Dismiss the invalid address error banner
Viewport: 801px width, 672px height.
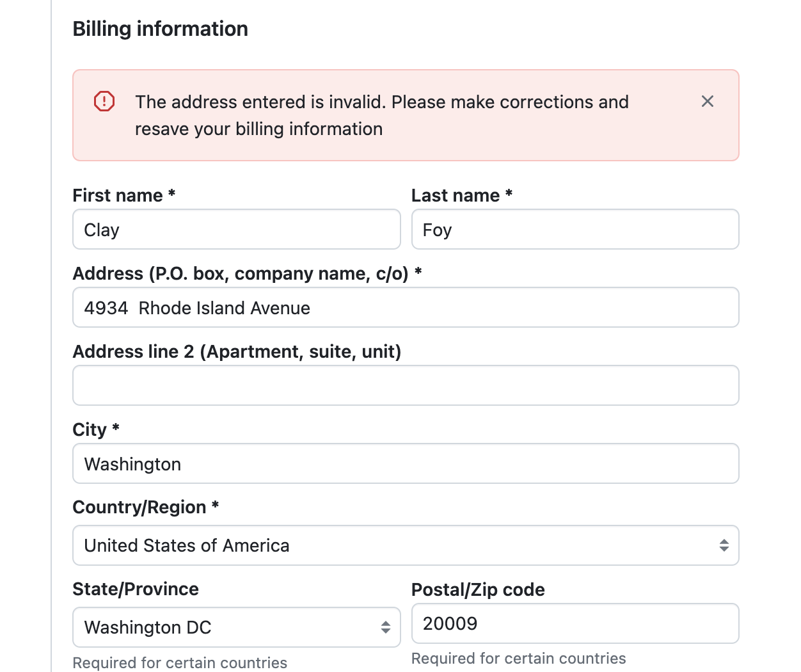point(707,101)
